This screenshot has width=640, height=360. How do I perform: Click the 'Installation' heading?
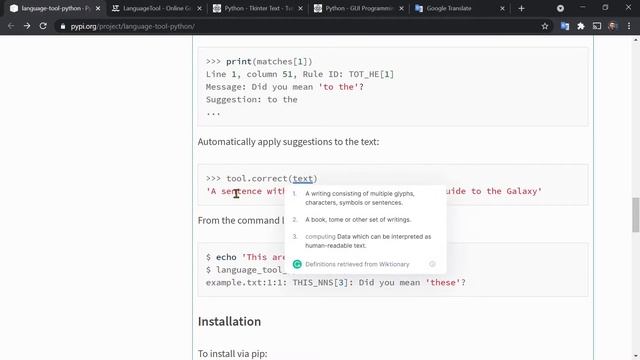(229, 321)
